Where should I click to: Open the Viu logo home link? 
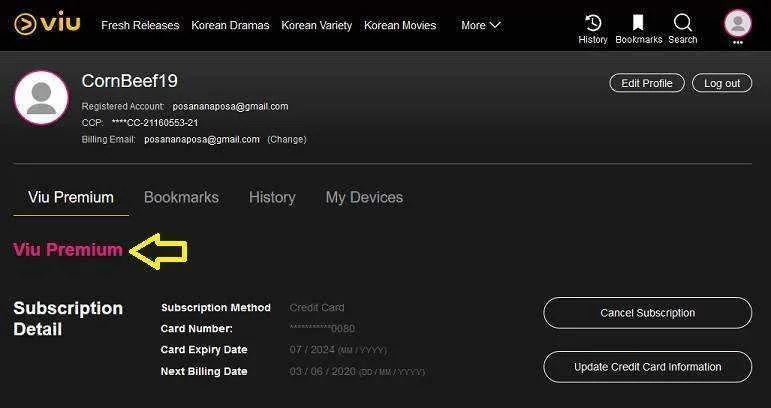pos(47,23)
